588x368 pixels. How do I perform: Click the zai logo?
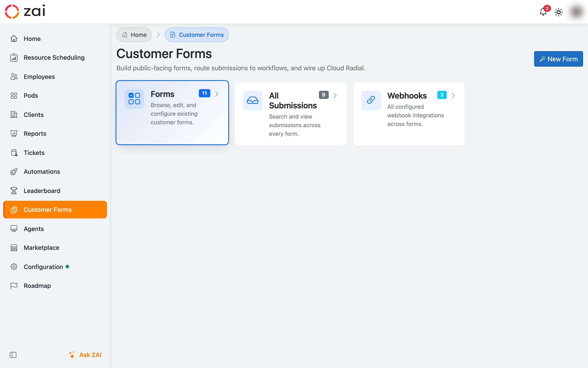coord(25,11)
